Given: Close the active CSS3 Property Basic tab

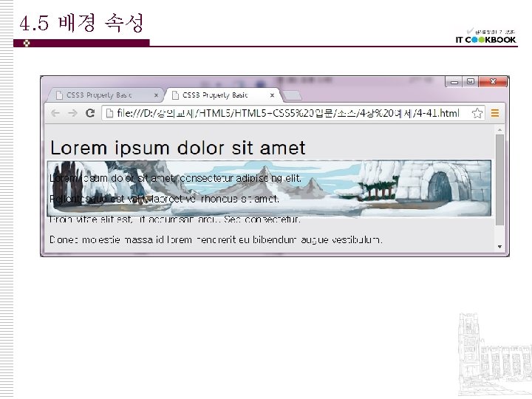Looking at the screenshot, I should [x=272, y=95].
